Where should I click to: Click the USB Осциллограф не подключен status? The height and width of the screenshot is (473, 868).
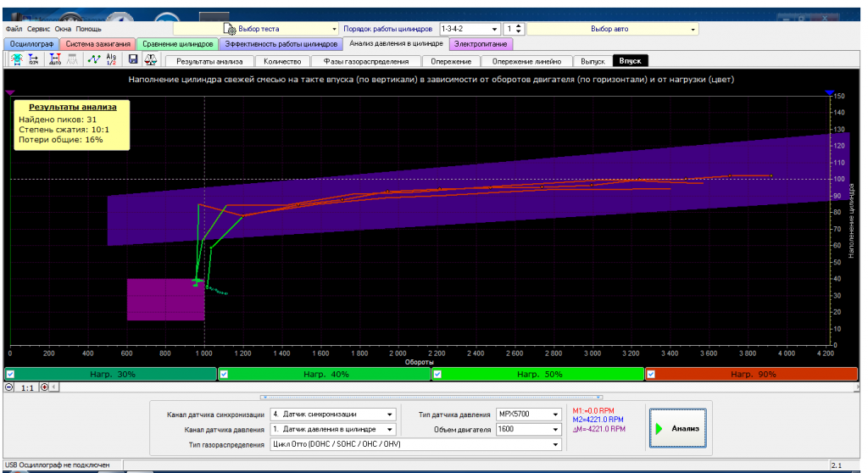pyautogui.click(x=58, y=465)
